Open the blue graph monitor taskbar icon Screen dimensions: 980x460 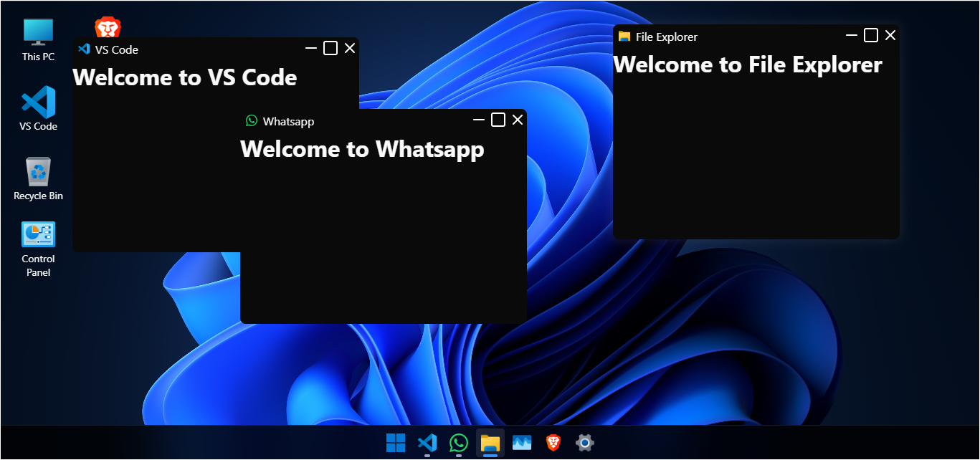pyautogui.click(x=521, y=443)
